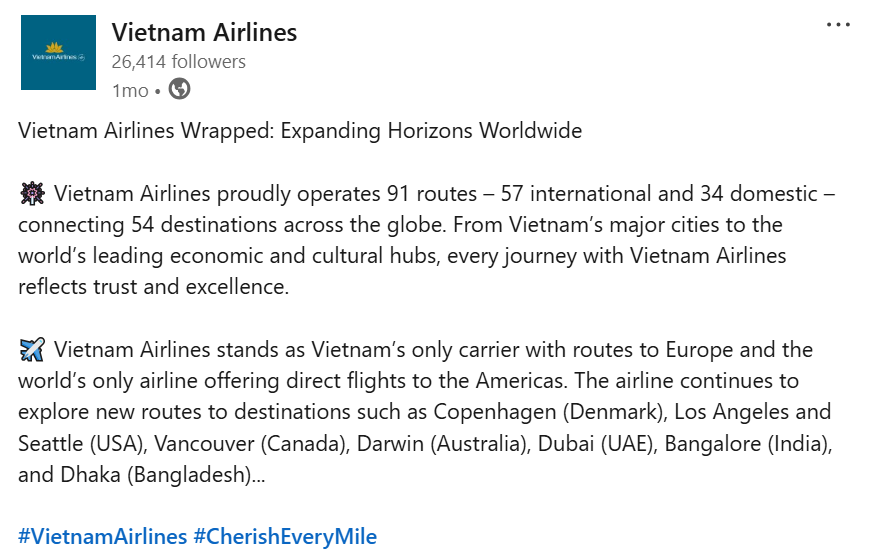Open the three-dot post options menu
The height and width of the screenshot is (558, 875).
[838, 25]
